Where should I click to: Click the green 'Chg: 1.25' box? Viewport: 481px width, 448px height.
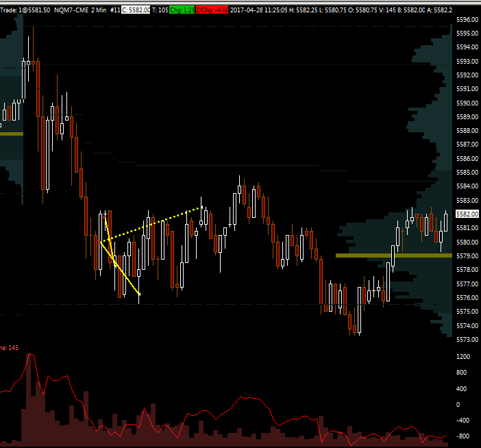pos(182,10)
